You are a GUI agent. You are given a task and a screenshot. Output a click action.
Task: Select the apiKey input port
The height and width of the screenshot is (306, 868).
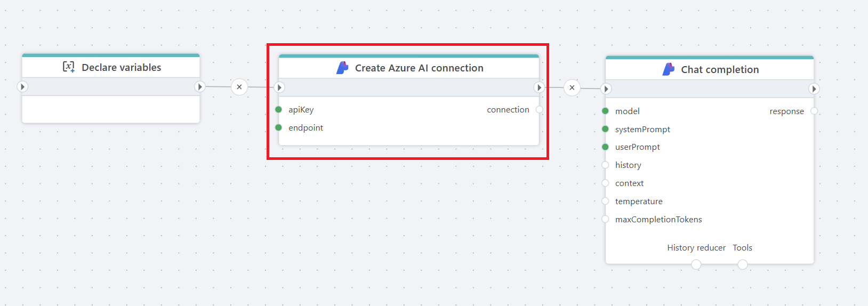coord(278,109)
